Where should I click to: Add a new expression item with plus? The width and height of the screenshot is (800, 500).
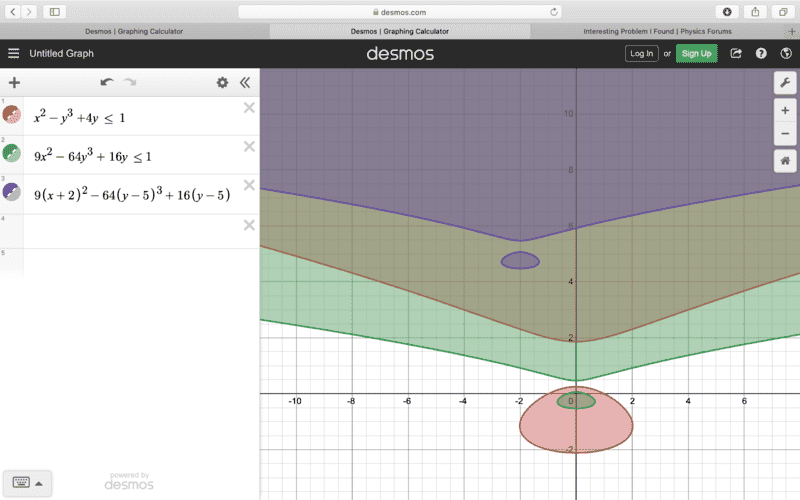click(x=14, y=83)
